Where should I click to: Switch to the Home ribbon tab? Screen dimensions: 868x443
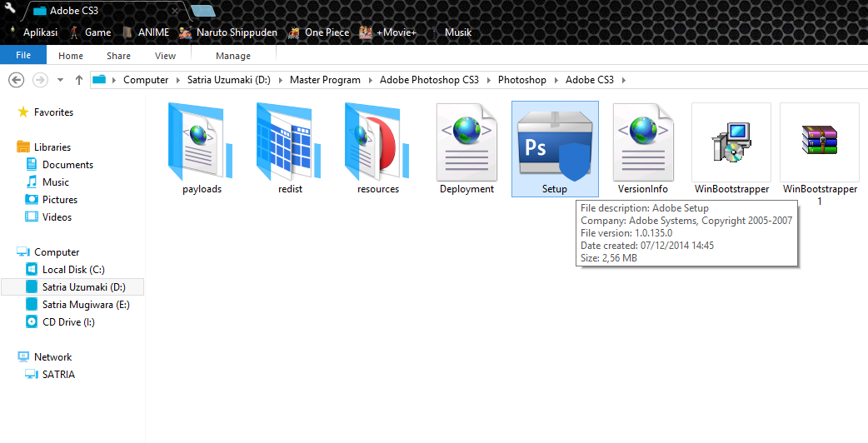tap(71, 56)
